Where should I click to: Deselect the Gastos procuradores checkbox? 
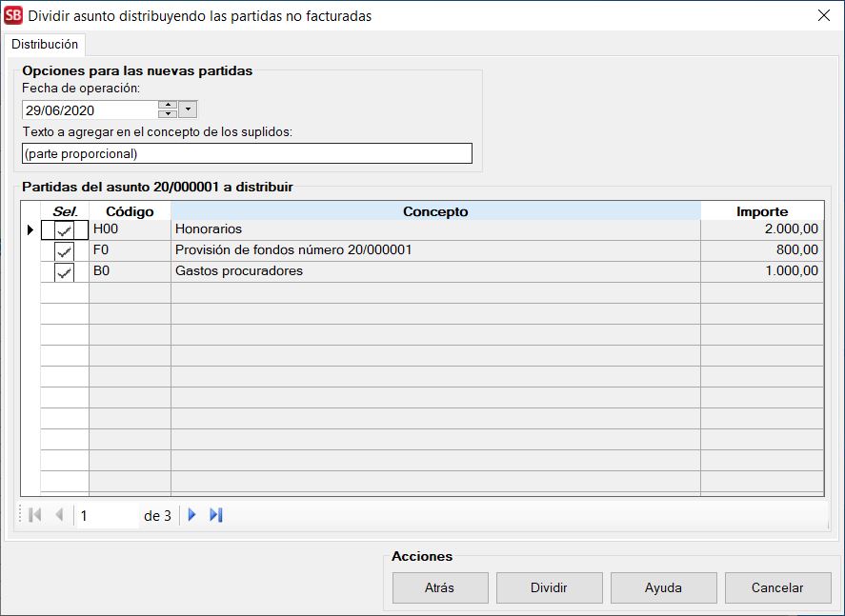pyautogui.click(x=64, y=272)
